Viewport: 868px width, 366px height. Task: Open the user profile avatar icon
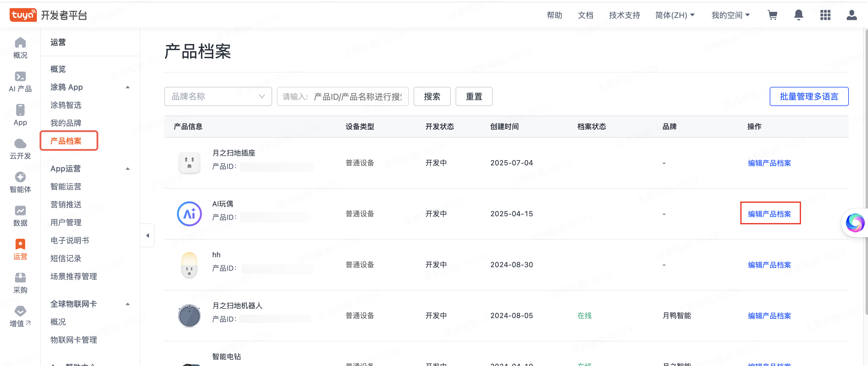point(851,15)
